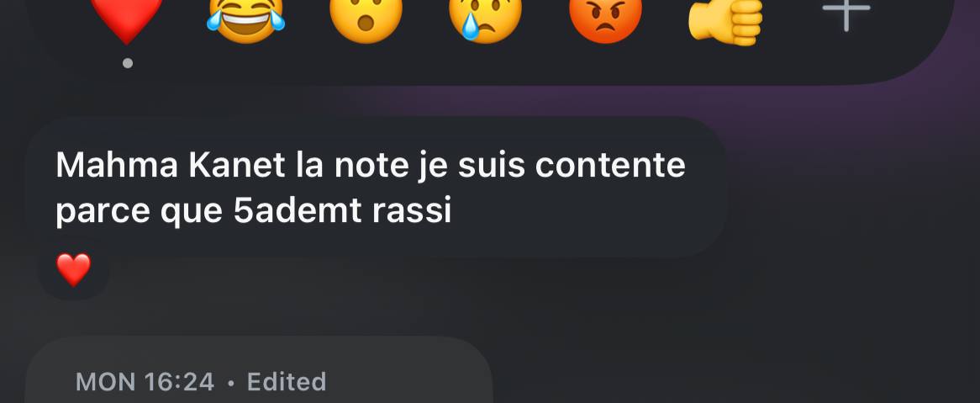React with the crying sad face
The image size is (980, 403).
click(x=486, y=20)
